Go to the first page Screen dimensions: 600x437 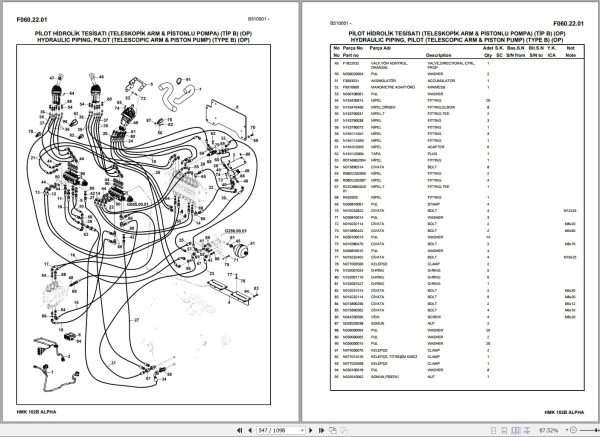[240, 430]
